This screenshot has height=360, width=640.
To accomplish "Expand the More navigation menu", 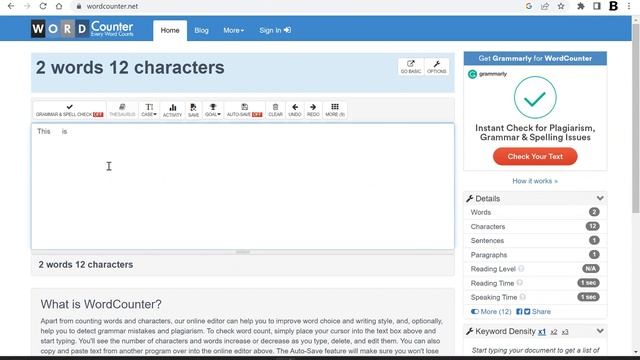I will pyautogui.click(x=233, y=30).
